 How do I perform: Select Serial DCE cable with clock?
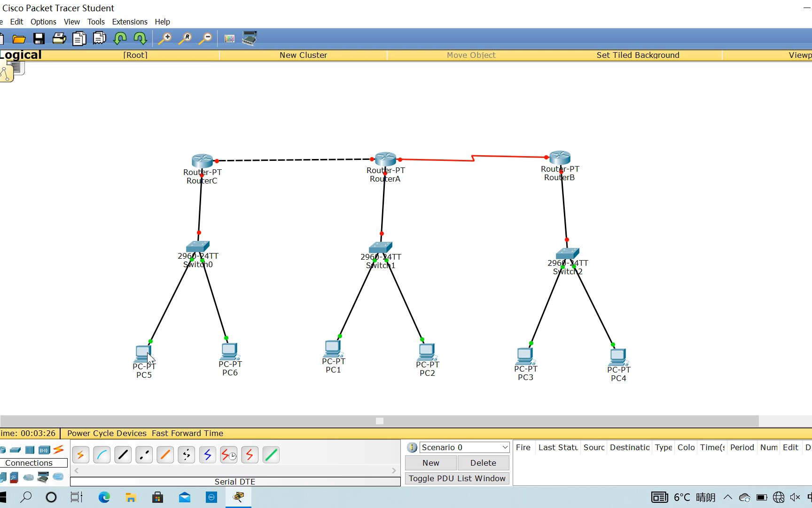[x=229, y=455]
